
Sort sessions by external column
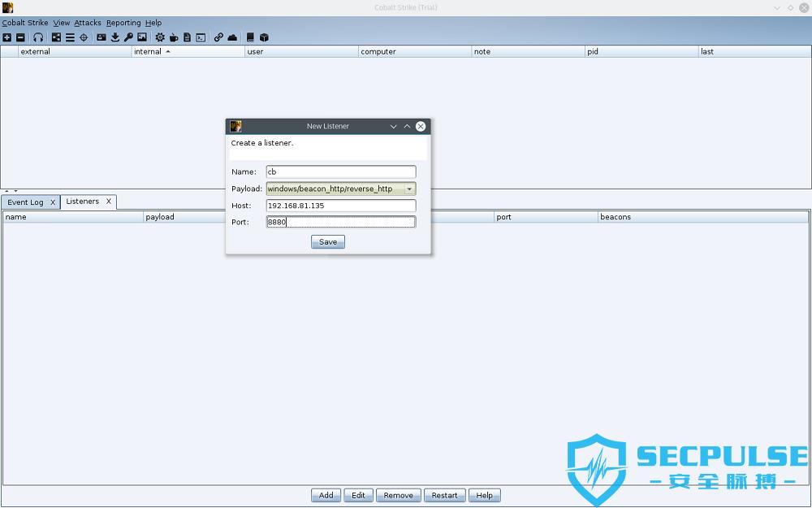click(75, 51)
